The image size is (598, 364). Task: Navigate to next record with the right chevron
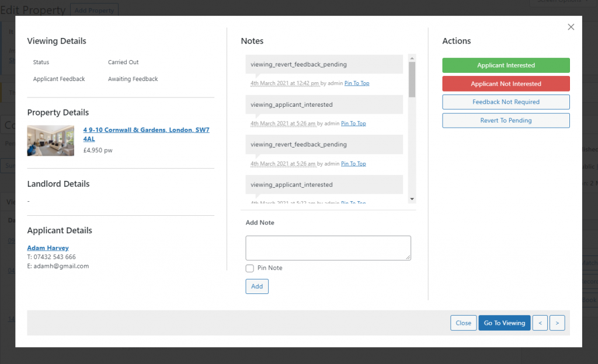pos(557,323)
